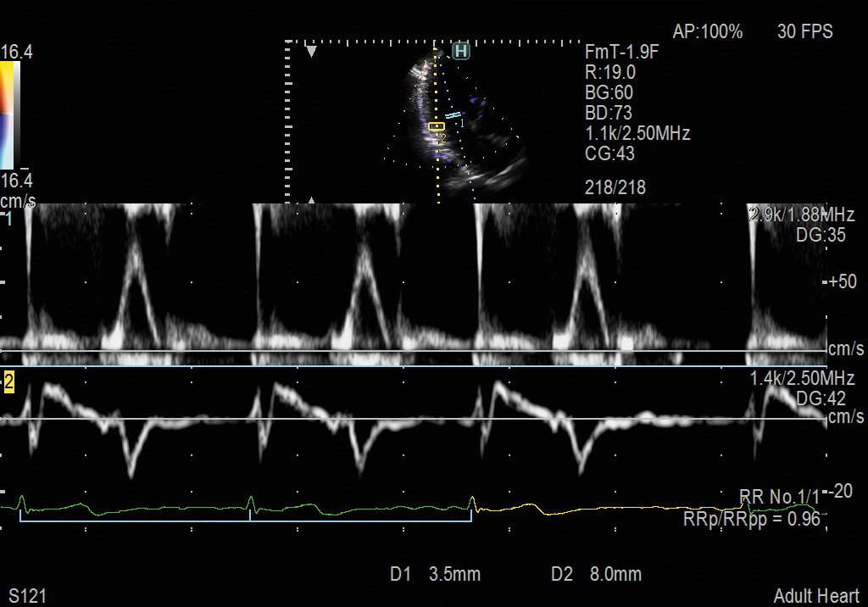Click the CG:43 color gain value
Image resolution: width=868 pixels, height=607 pixels.
609,153
